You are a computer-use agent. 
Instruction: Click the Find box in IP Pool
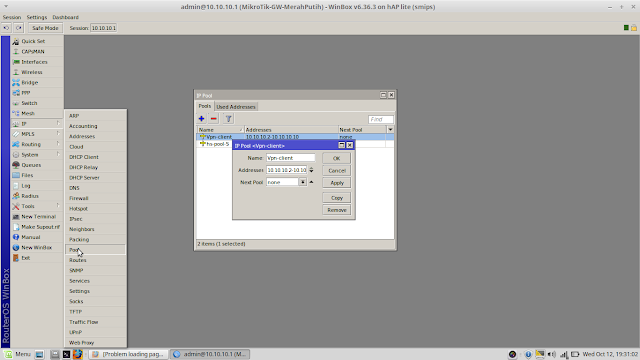380,119
